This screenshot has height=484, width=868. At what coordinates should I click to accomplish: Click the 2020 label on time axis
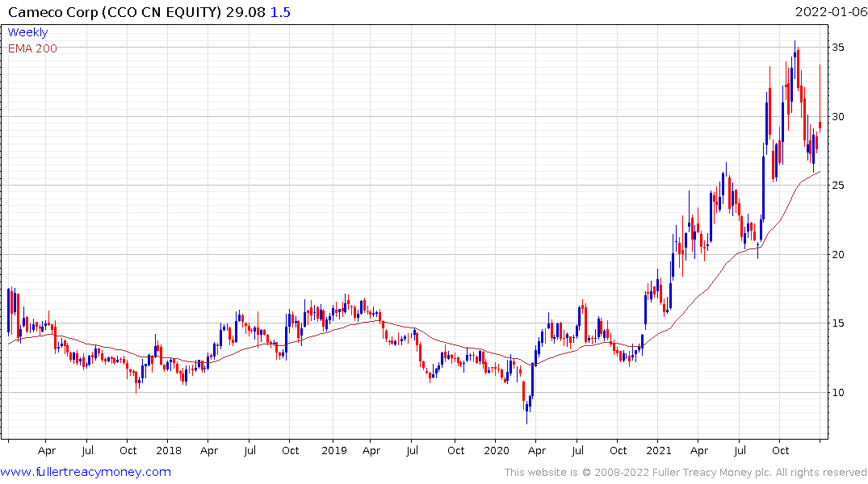tap(497, 450)
